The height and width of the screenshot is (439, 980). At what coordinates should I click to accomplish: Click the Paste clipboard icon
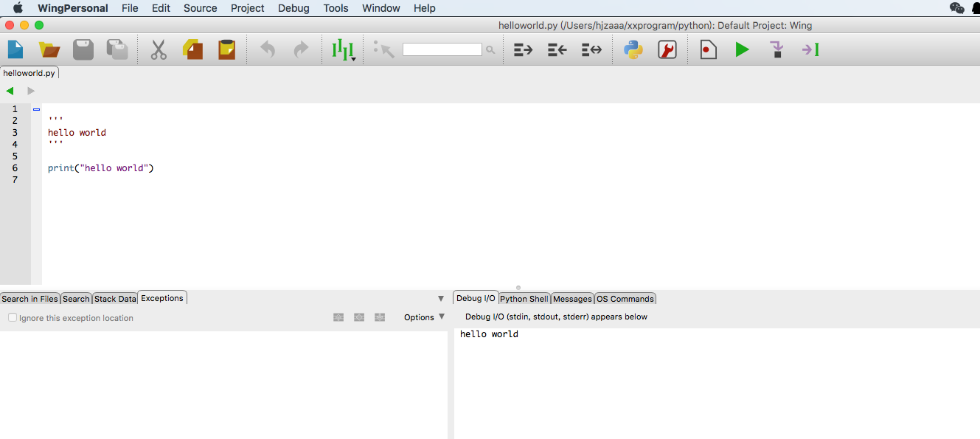[x=226, y=49]
